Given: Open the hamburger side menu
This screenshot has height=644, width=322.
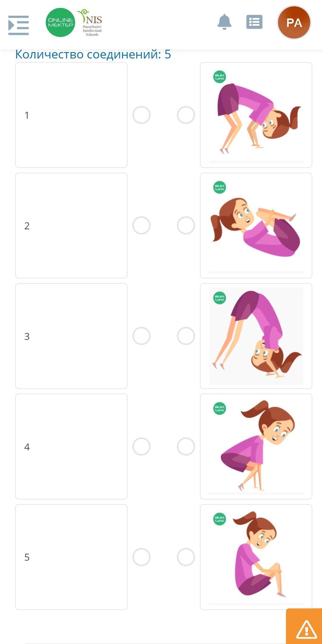Looking at the screenshot, I should coord(18,25).
